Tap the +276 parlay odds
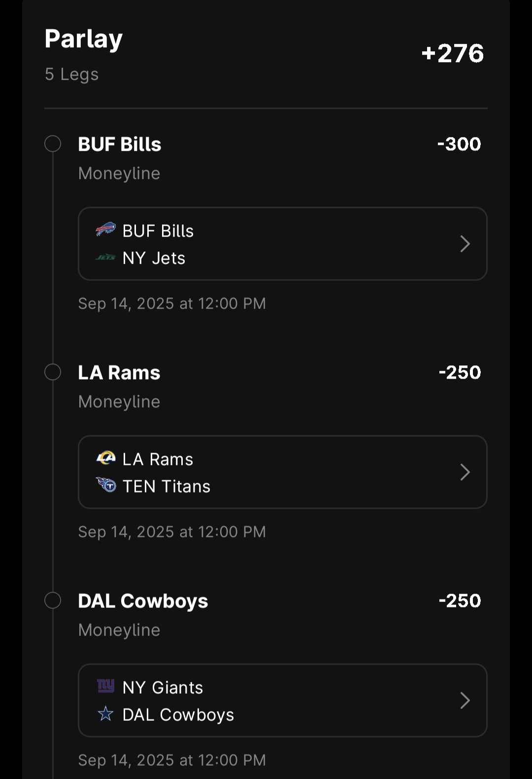532x779 pixels. point(453,53)
